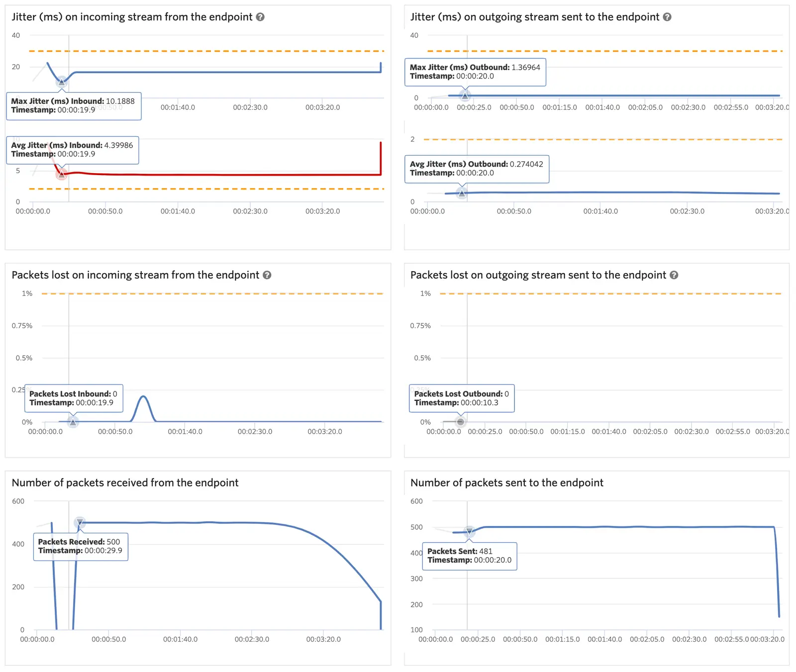This screenshot has width=796, height=672.
Task: Click 00:02:05.0 label on packets sent axis
Action: pyautogui.click(x=647, y=639)
